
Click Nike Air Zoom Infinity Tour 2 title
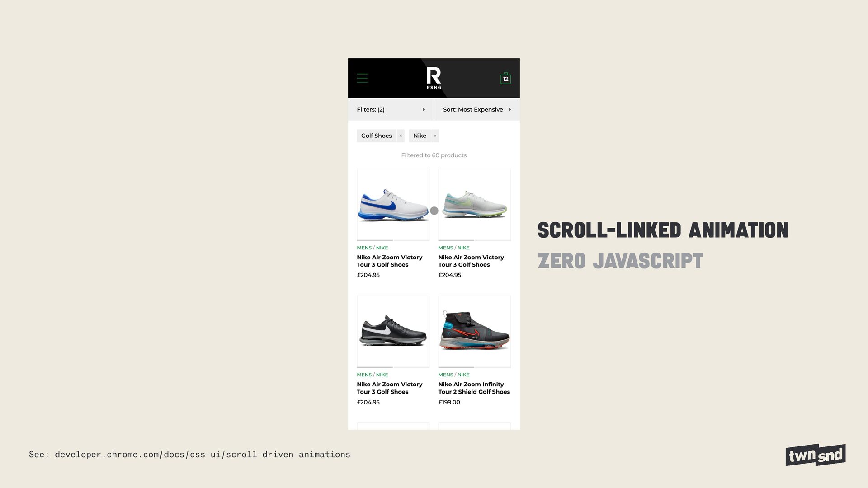pyautogui.click(x=474, y=388)
